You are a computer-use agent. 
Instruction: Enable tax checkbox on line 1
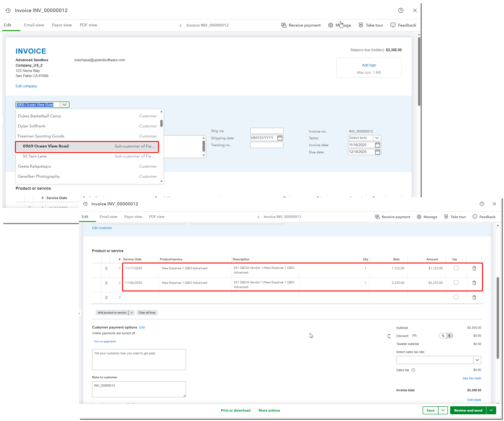[x=456, y=268]
